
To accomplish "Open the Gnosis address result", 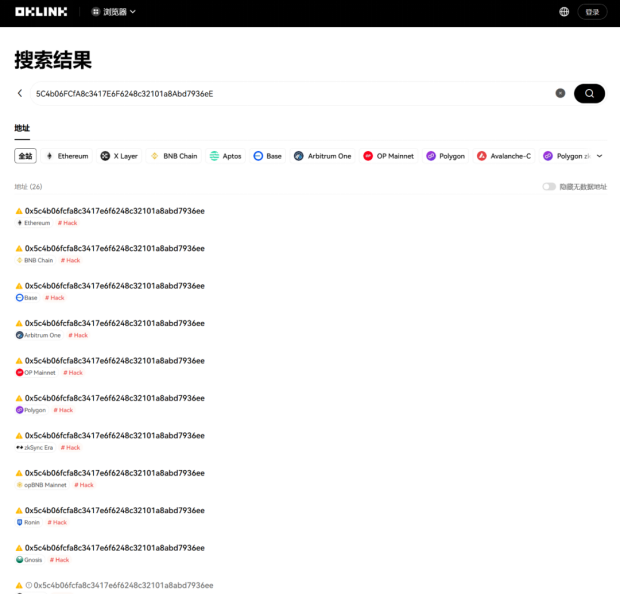I will (115, 548).
